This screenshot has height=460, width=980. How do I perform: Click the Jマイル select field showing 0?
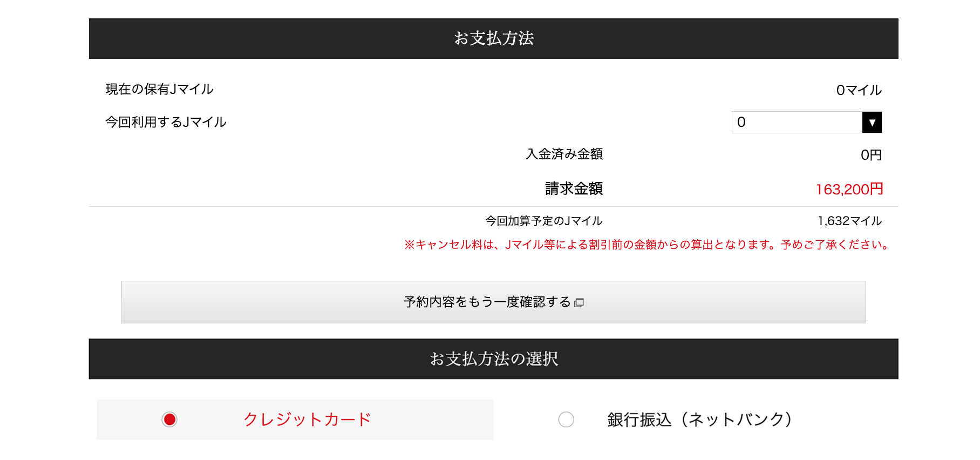tap(806, 123)
